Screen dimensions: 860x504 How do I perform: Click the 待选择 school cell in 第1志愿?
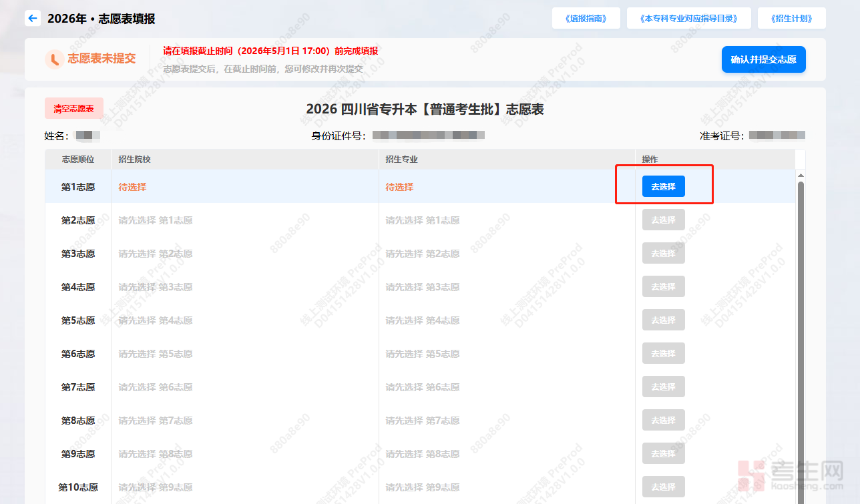(x=132, y=187)
